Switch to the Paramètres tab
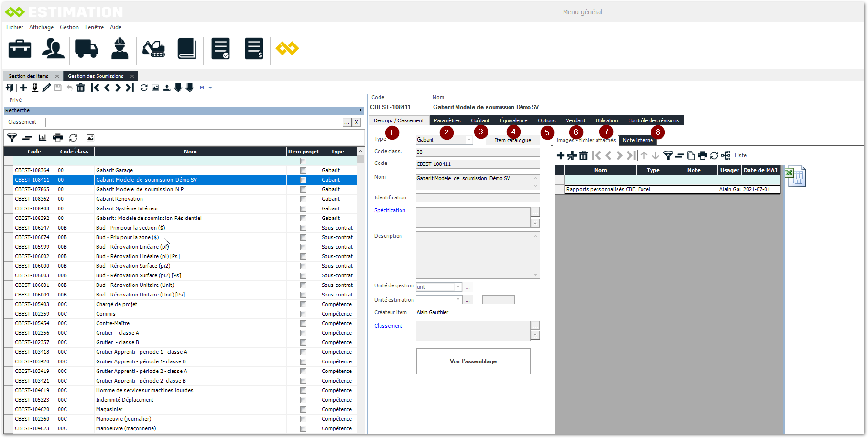This screenshot has width=868, height=438. point(447,120)
